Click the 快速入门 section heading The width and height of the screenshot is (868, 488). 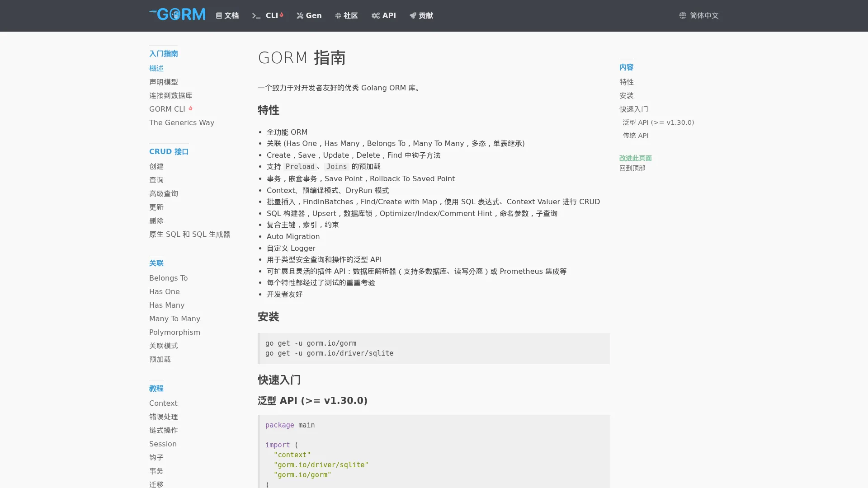(279, 380)
